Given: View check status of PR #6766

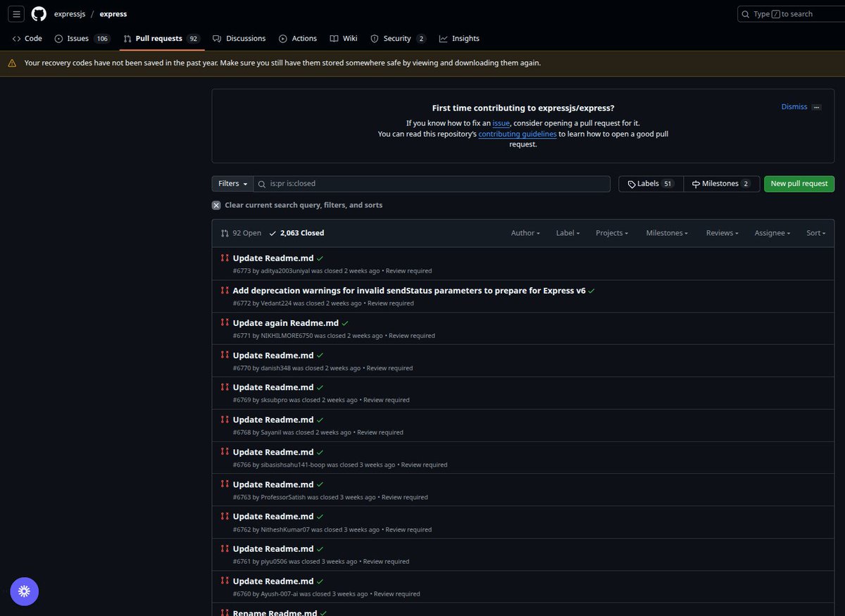Looking at the screenshot, I should 320,452.
